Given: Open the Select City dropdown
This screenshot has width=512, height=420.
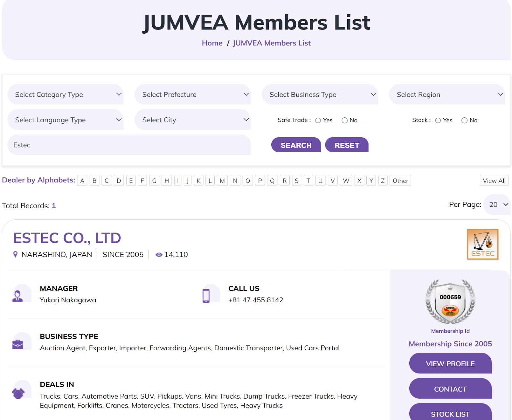Looking at the screenshot, I should click(193, 120).
